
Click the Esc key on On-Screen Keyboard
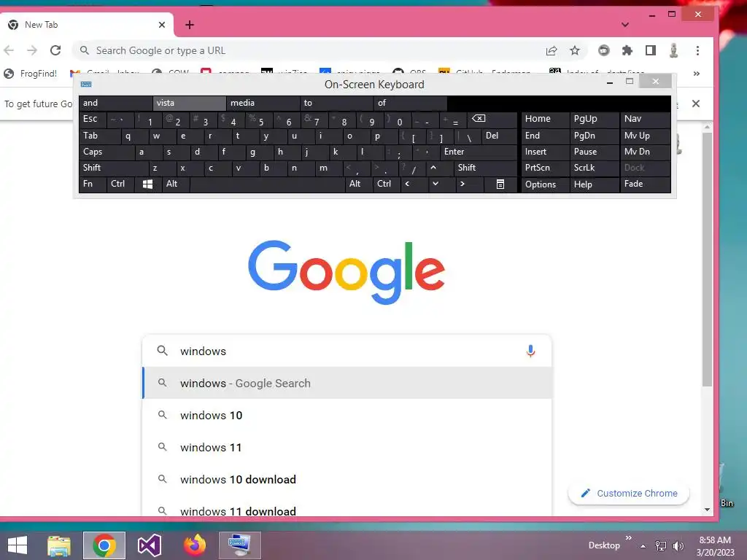pyautogui.click(x=93, y=119)
